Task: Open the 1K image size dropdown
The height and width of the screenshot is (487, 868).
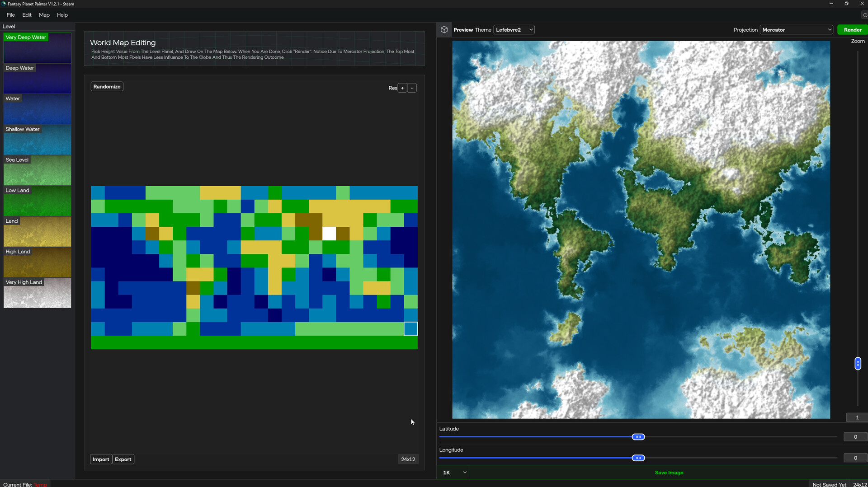Action: tap(454, 473)
